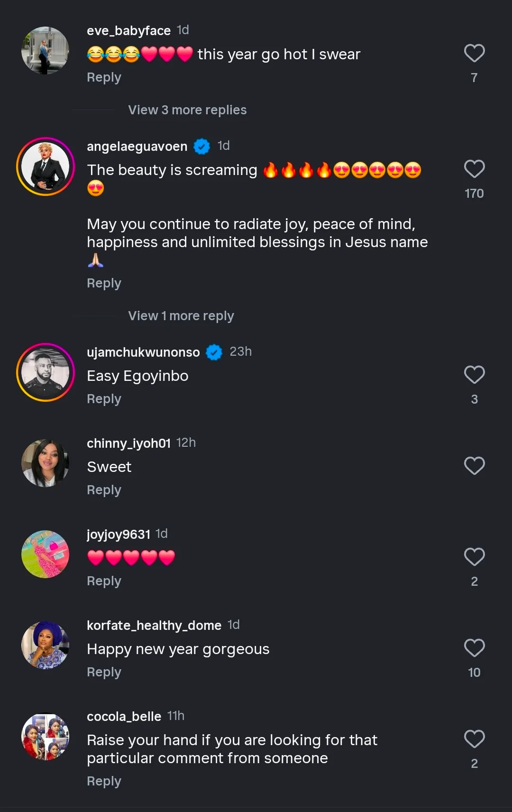
Task: Expand 'View 1 more reply'
Action: pos(181,316)
